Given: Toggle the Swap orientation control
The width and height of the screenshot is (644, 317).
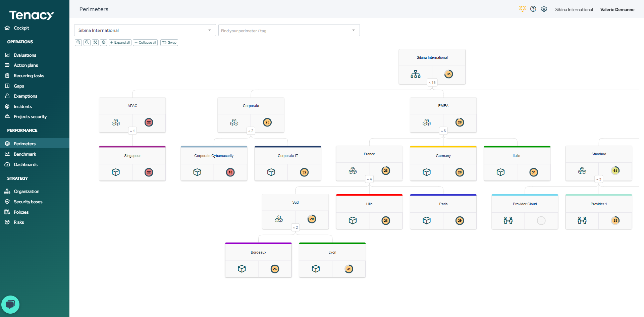Looking at the screenshot, I should 169,42.
